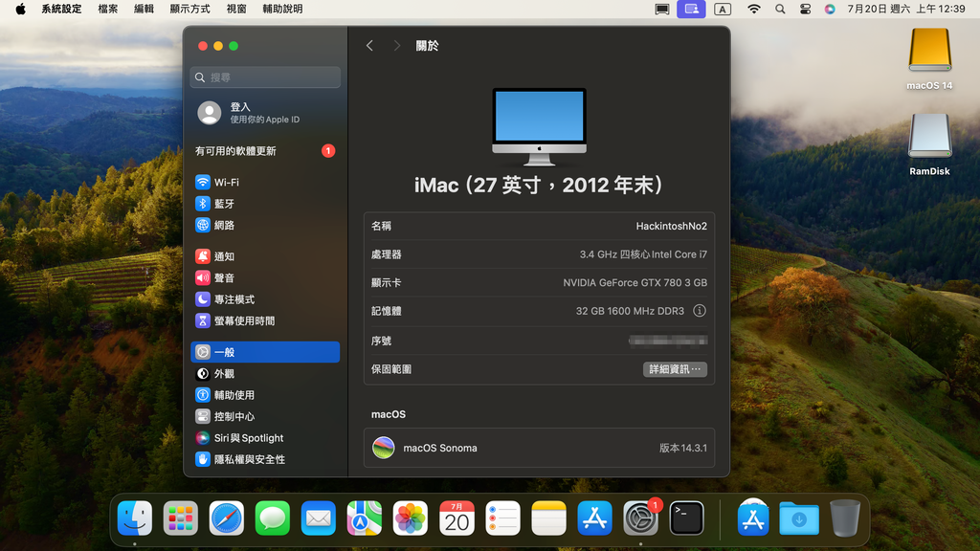The width and height of the screenshot is (980, 551).
Task: Open Appearance (外觀) settings
Action: click(265, 374)
